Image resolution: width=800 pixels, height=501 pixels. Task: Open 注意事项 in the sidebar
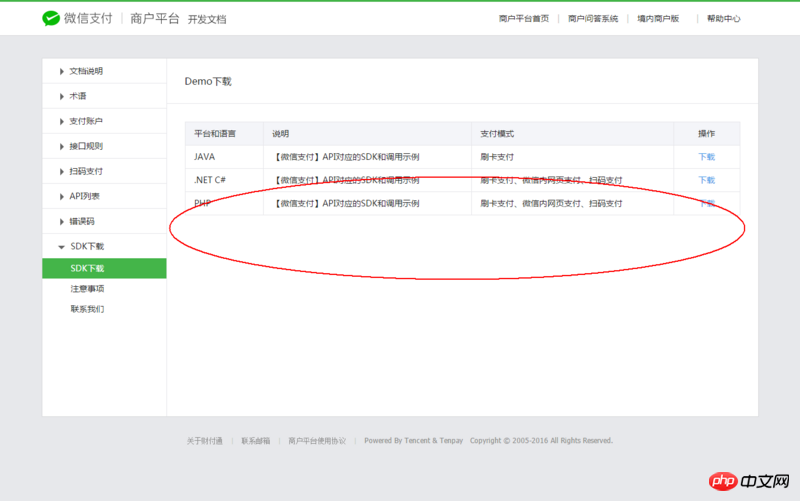point(87,289)
